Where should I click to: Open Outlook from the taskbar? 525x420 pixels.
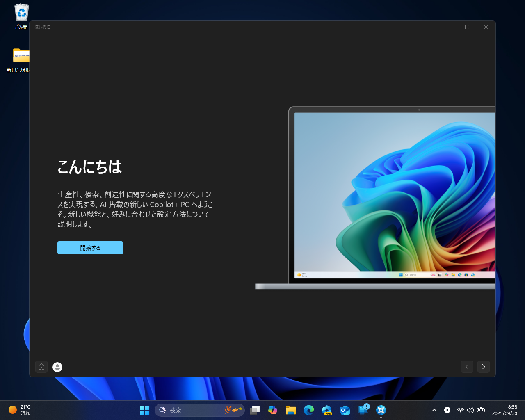pyautogui.click(x=345, y=410)
